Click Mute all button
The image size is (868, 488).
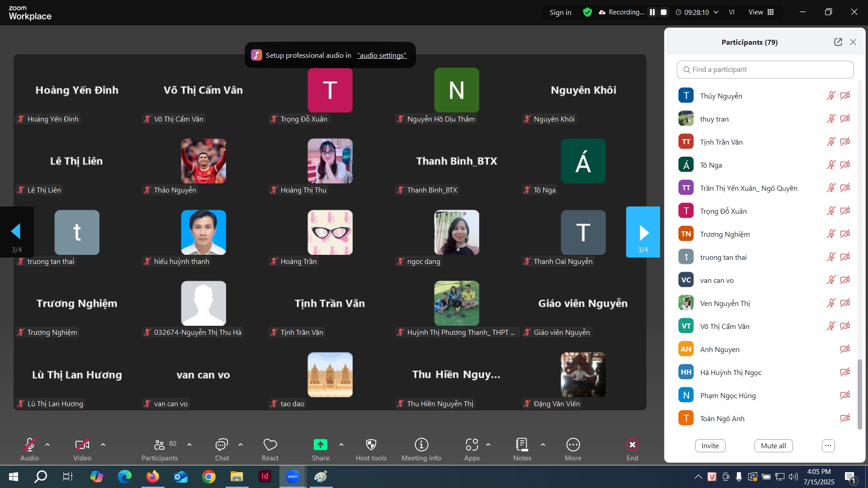coord(773,446)
